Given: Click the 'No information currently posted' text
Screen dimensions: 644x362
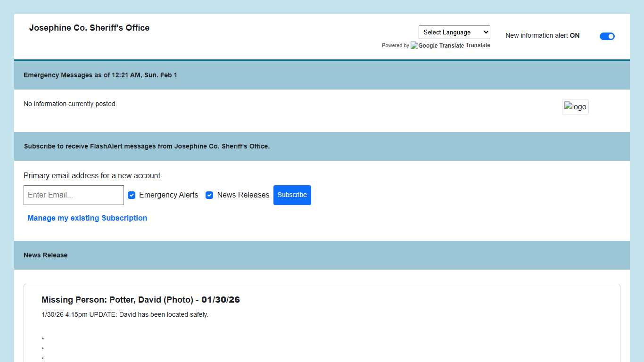Looking at the screenshot, I should 70,104.
